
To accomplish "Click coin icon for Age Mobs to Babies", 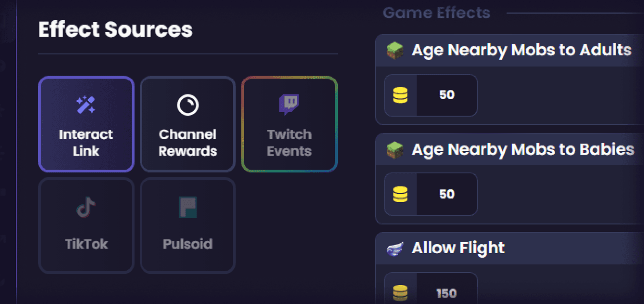I will pos(400,194).
